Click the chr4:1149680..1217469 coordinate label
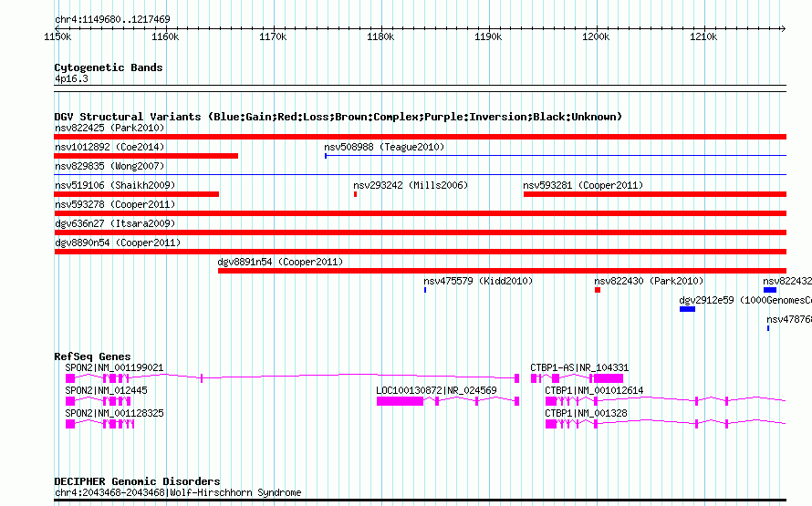Viewport: 812px width, 506px height. pyautogui.click(x=112, y=19)
